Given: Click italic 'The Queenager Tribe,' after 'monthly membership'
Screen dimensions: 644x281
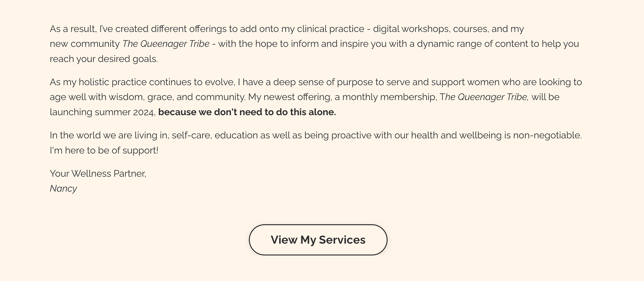Looking at the screenshot, I should tap(484, 97).
